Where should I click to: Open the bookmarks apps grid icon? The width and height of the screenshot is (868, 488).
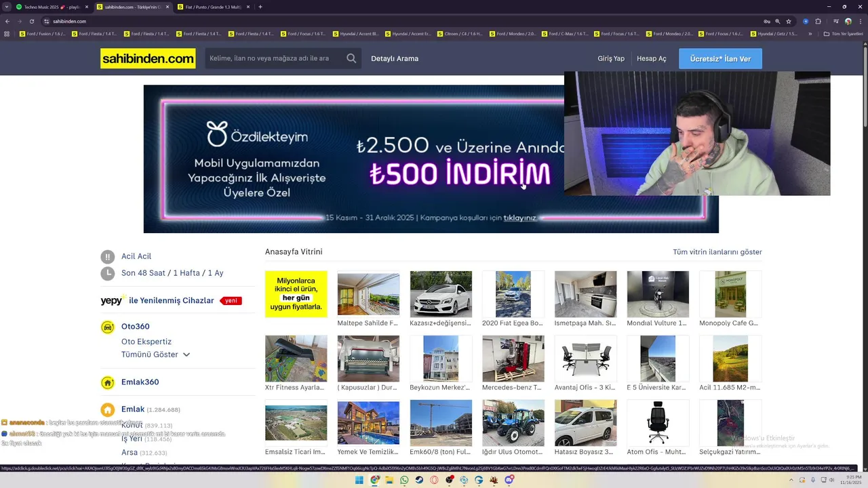(7, 34)
